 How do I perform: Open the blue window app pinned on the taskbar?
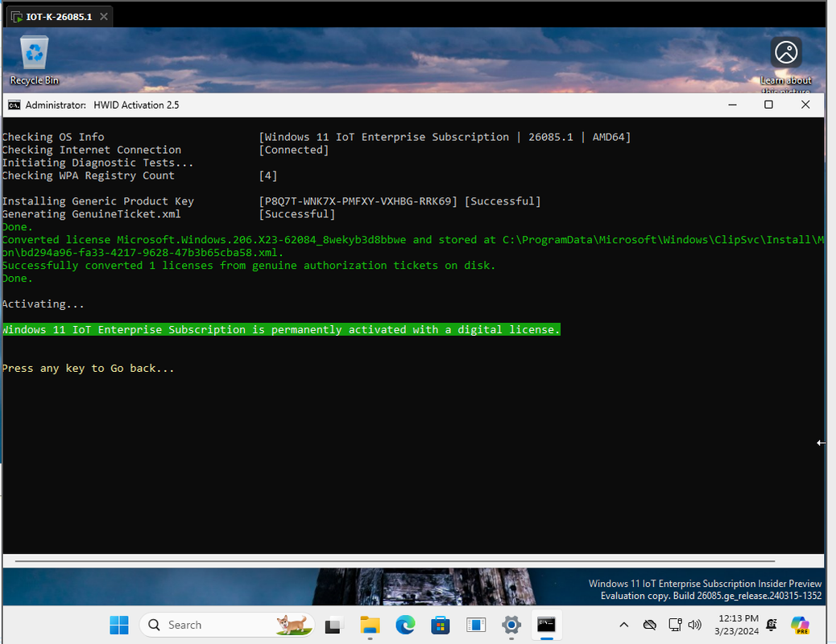475,625
